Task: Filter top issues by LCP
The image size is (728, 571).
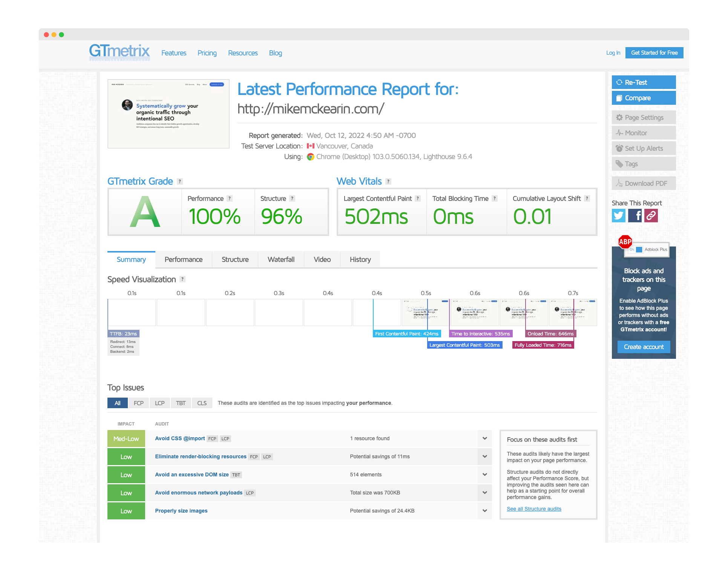Action: point(160,403)
